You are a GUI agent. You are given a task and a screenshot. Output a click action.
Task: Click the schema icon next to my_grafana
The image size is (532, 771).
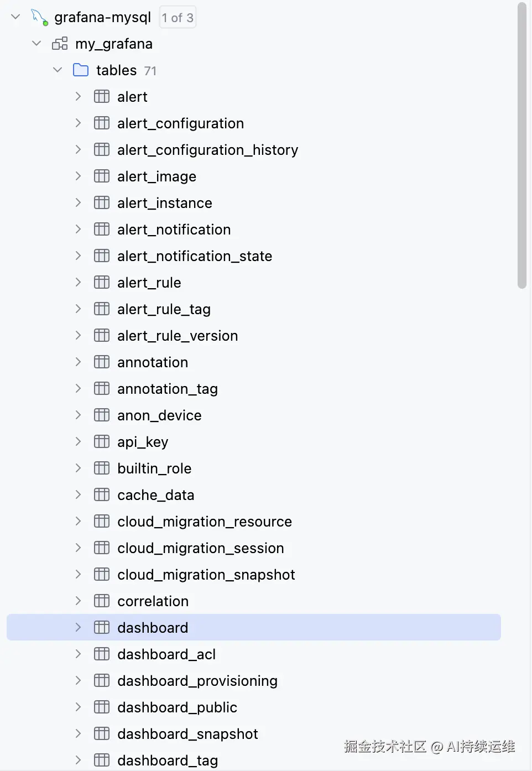tap(60, 43)
